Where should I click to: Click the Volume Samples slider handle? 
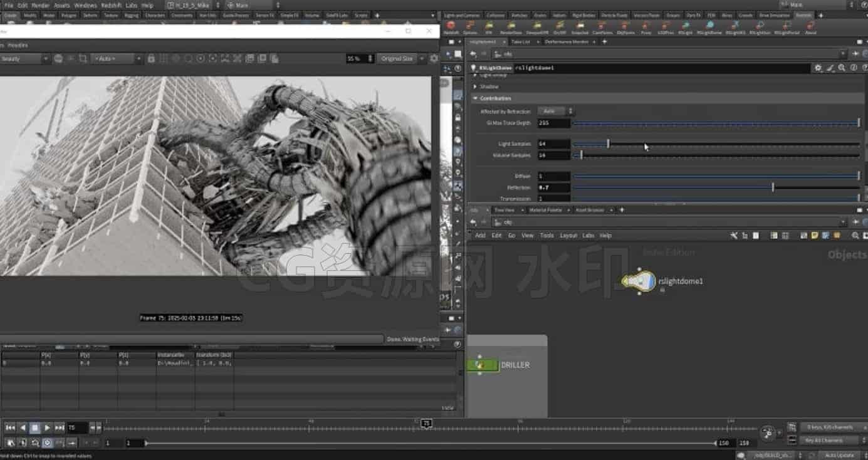(x=581, y=155)
